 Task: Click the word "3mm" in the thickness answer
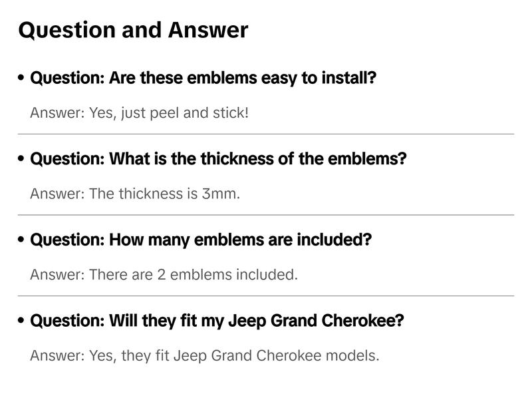pyautogui.click(x=219, y=194)
